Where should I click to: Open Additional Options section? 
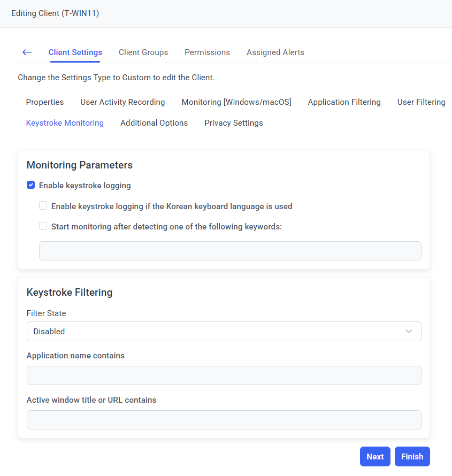(154, 123)
